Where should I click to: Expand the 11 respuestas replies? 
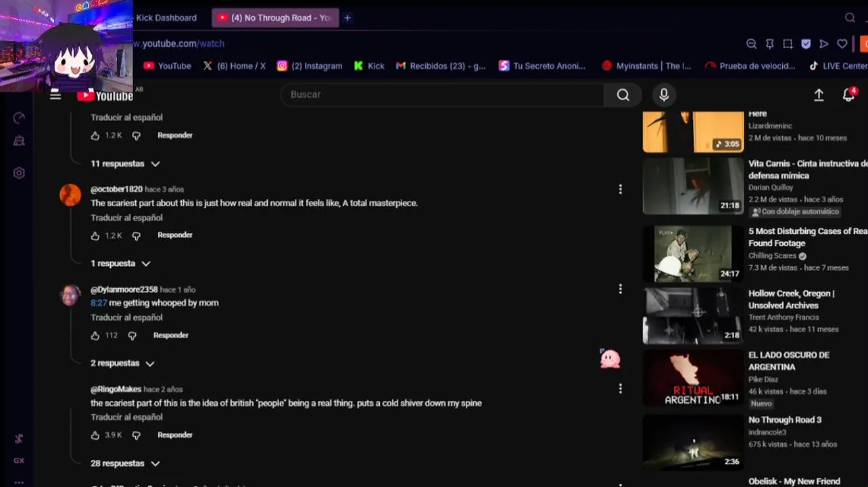[x=125, y=164]
